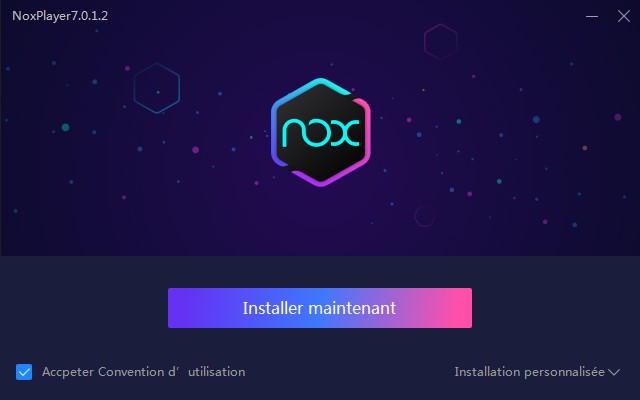Click the word utilisation in agreement label
Screen dimensions: 640x400
click(216, 372)
